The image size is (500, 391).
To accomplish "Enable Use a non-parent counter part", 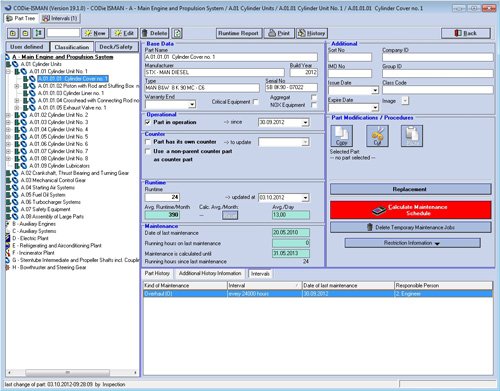I will [148, 151].
